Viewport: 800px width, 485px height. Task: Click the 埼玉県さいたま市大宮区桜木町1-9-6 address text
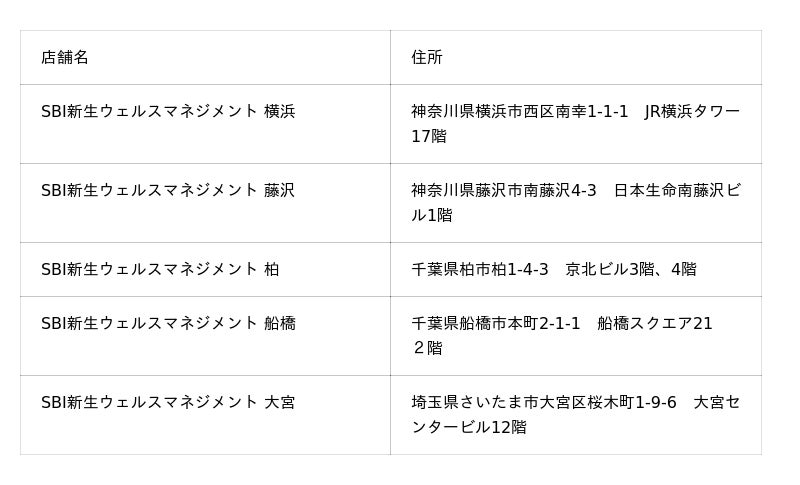544,402
